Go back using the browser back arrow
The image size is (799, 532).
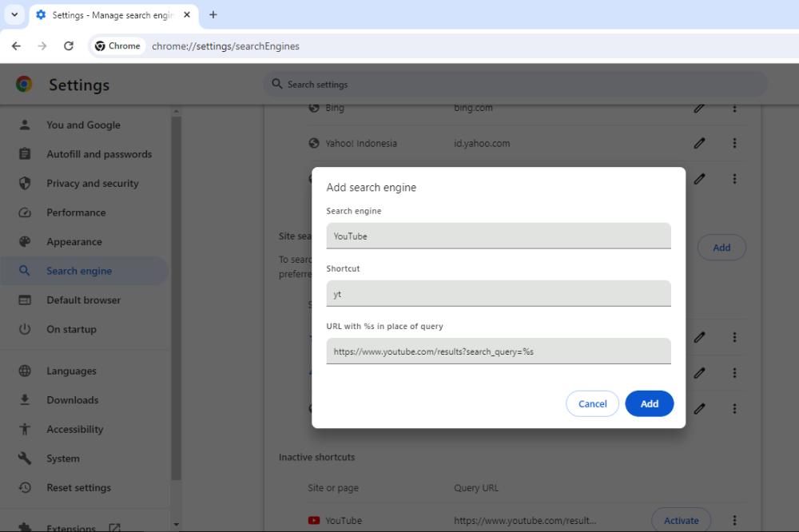pos(16,46)
